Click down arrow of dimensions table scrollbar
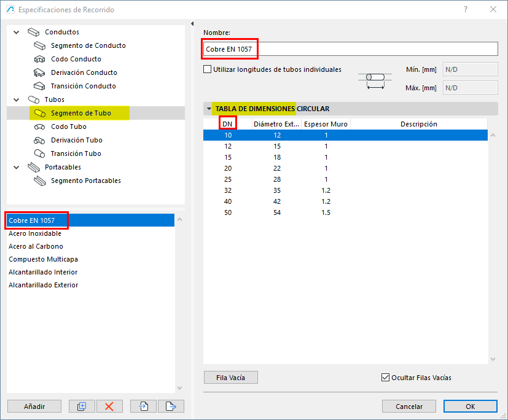 [x=493, y=359]
